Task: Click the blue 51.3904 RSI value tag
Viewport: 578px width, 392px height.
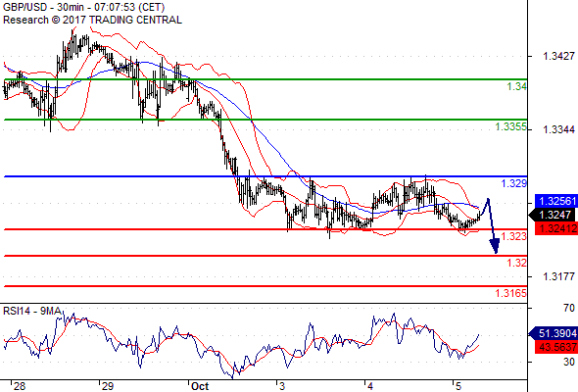Action: (x=553, y=334)
